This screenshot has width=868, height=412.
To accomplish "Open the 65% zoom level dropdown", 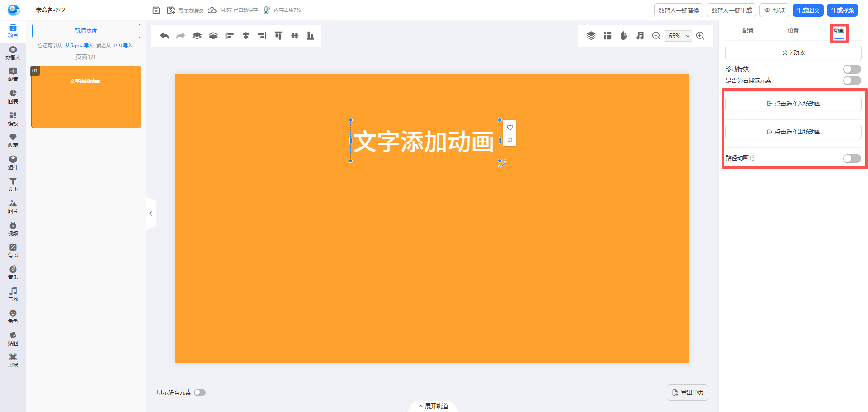I will coord(678,36).
